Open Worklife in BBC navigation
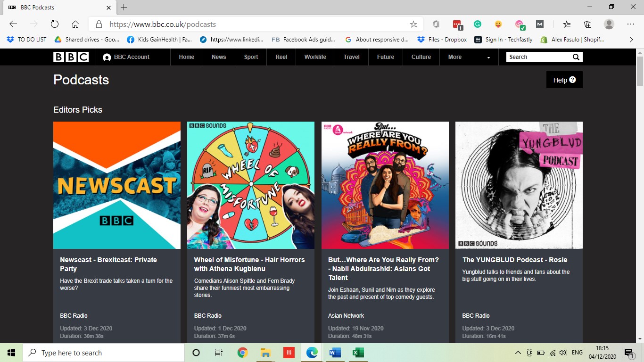 pyautogui.click(x=315, y=57)
